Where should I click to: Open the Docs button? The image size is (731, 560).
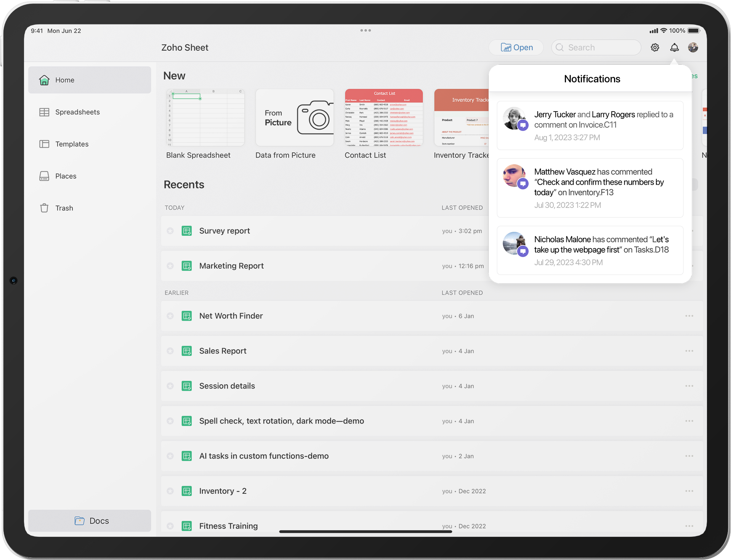(x=90, y=521)
